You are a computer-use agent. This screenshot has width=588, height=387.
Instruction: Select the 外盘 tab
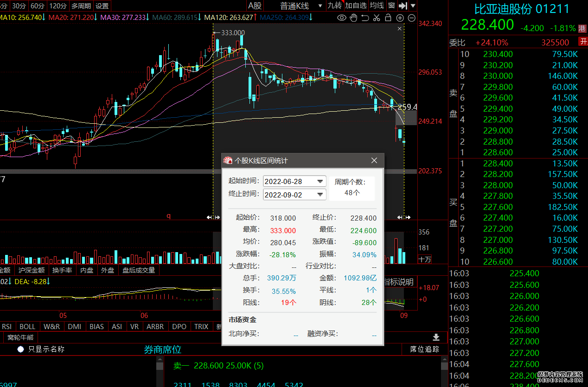click(108, 270)
